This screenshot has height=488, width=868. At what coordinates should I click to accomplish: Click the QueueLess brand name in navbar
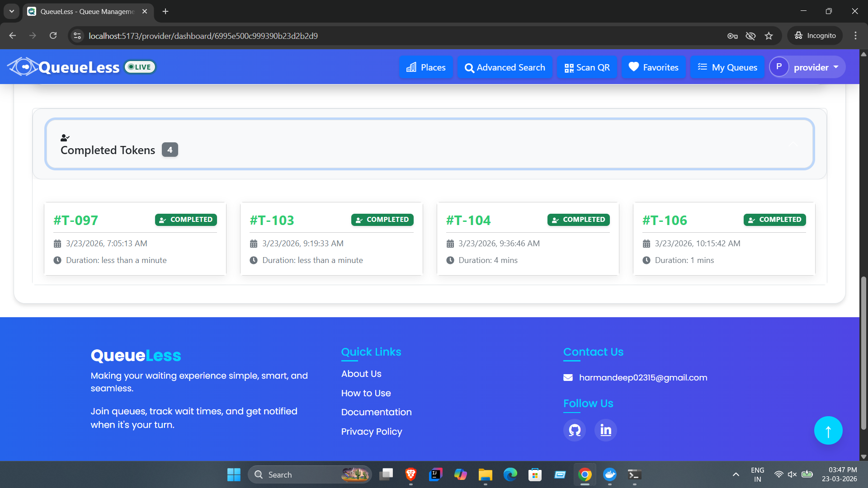point(79,67)
